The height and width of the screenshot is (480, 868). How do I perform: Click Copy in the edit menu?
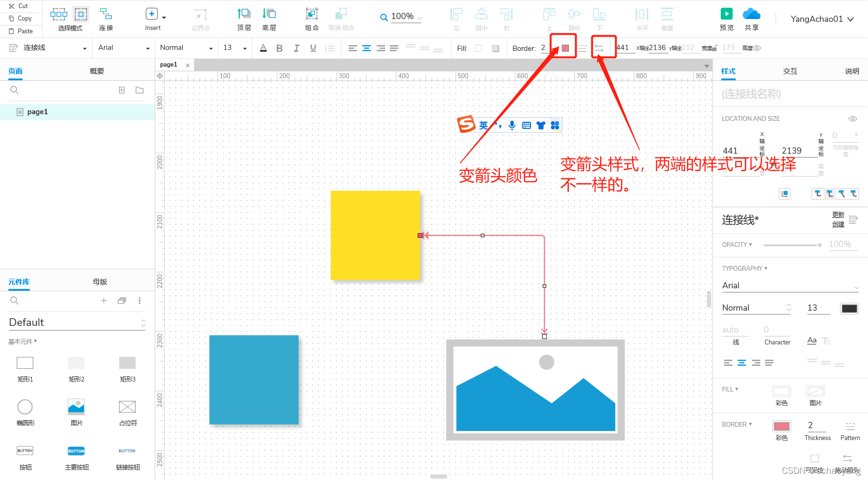(x=20, y=18)
